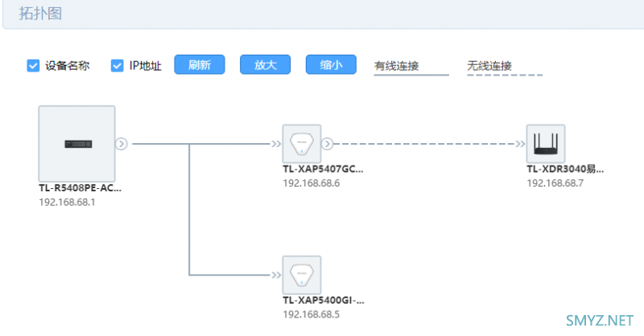Image resolution: width=644 pixels, height=336 pixels.
Task: Click the TL-XAP5407GC access point icon
Action: [301, 143]
